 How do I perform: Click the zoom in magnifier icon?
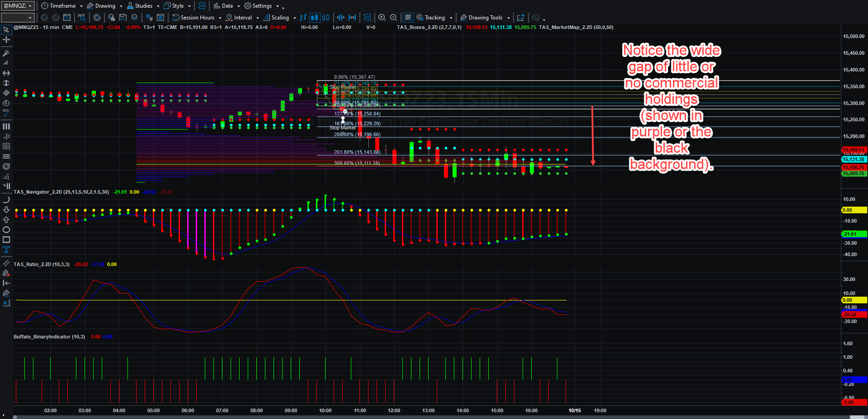[x=382, y=18]
